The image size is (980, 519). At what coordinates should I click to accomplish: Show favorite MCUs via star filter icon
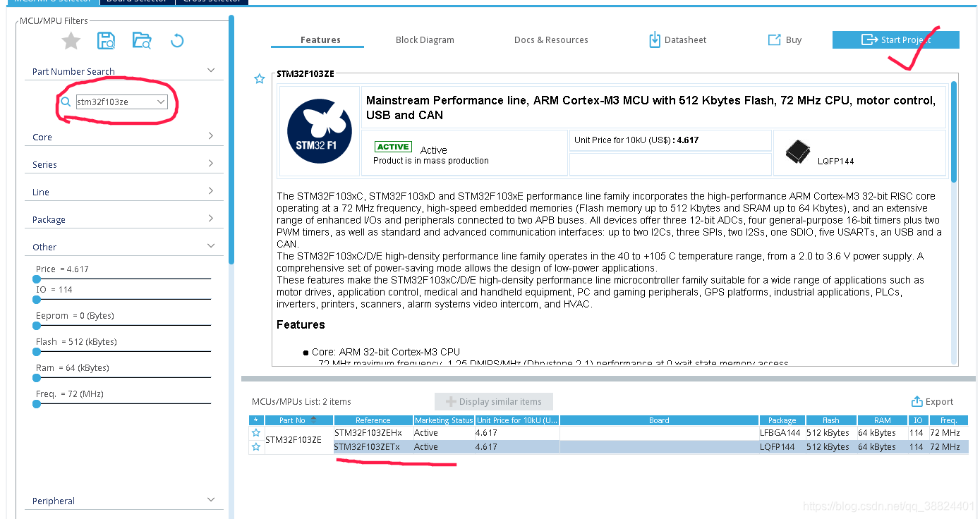(x=71, y=41)
